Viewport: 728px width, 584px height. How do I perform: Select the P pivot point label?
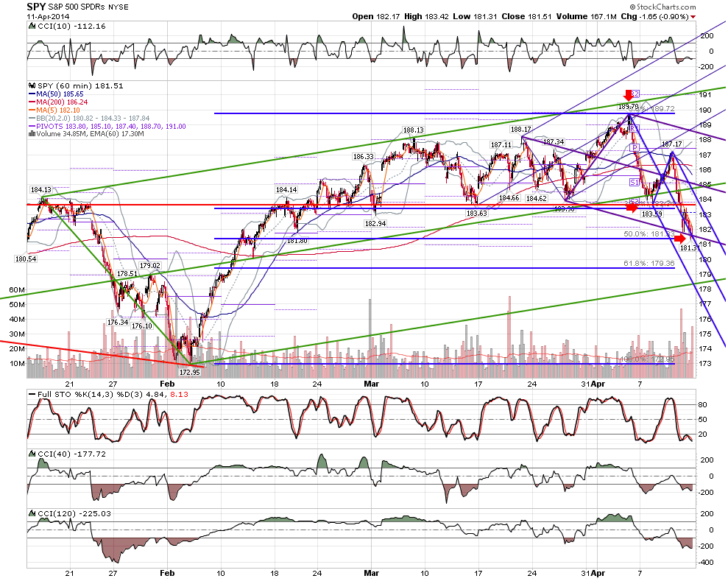coord(635,148)
